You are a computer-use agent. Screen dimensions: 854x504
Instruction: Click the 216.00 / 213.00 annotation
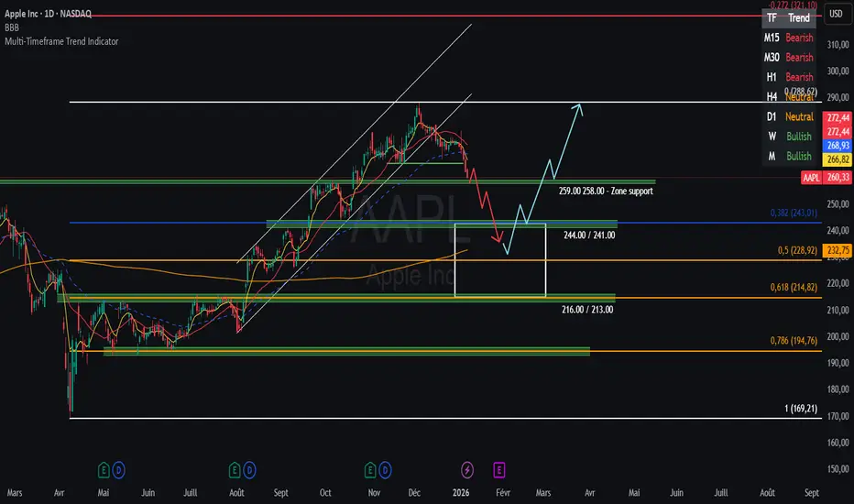click(587, 310)
